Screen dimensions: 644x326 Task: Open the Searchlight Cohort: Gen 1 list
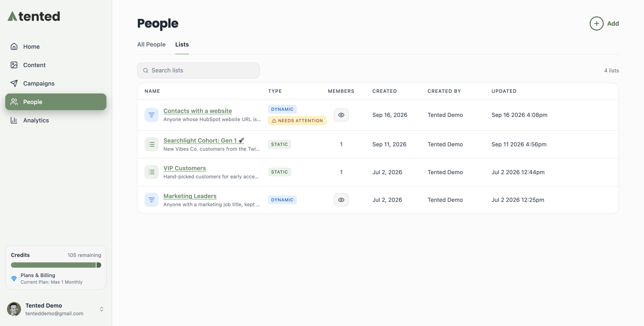204,140
